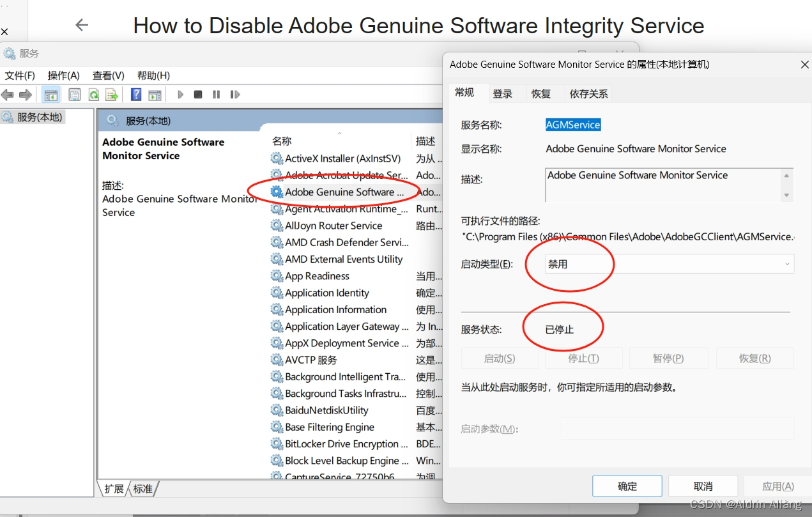Select Background Intelligent Transfer row
812x517 pixels.
point(355,376)
